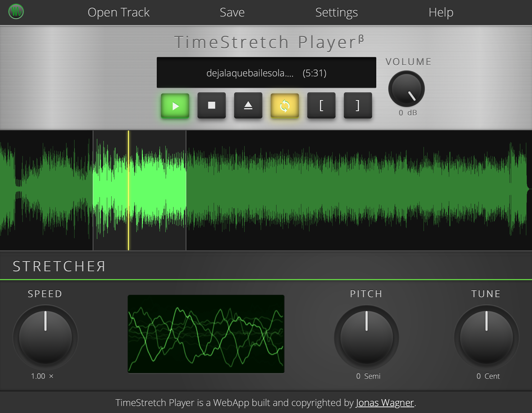Eject the track with the eject button
The height and width of the screenshot is (413, 532).
pyautogui.click(x=248, y=105)
